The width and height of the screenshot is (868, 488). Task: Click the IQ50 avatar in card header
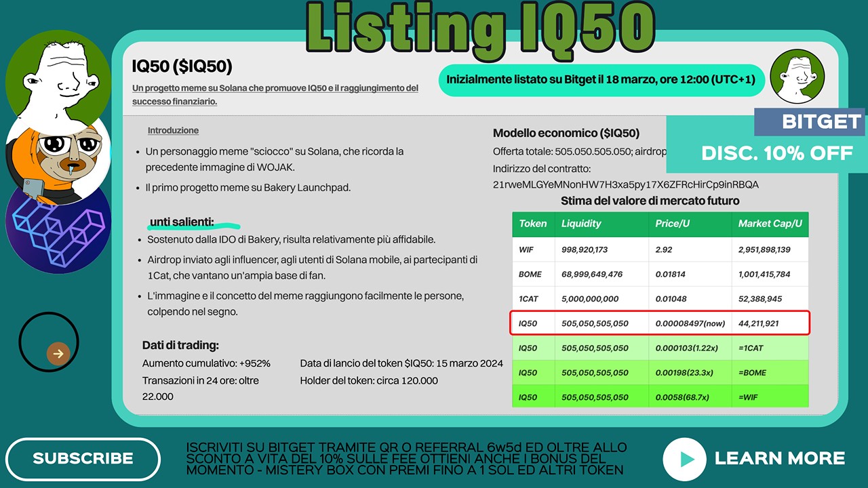point(797,77)
